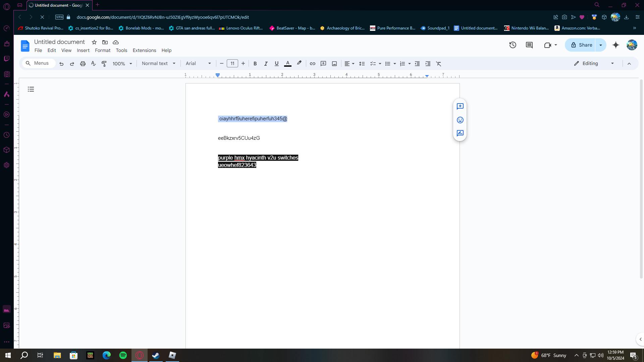Image resolution: width=644 pixels, height=362 pixels.
Task: Click the Paint format roller icon
Action: click(104, 64)
